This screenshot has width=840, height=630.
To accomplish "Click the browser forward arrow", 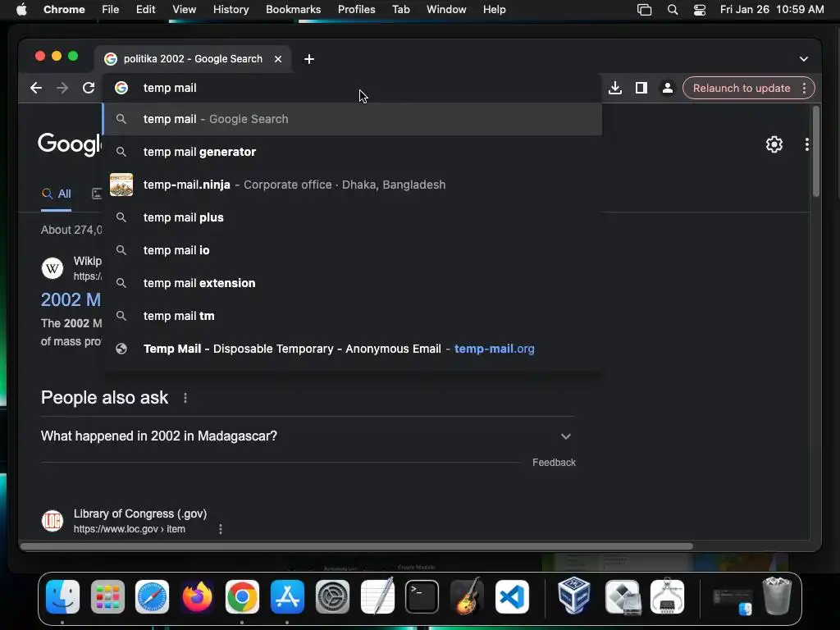I will (62, 88).
